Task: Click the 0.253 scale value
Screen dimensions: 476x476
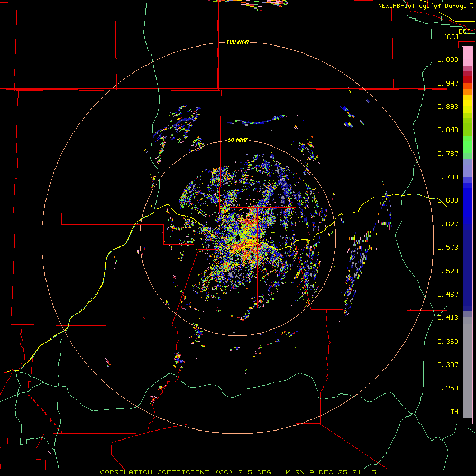Action: point(448,388)
